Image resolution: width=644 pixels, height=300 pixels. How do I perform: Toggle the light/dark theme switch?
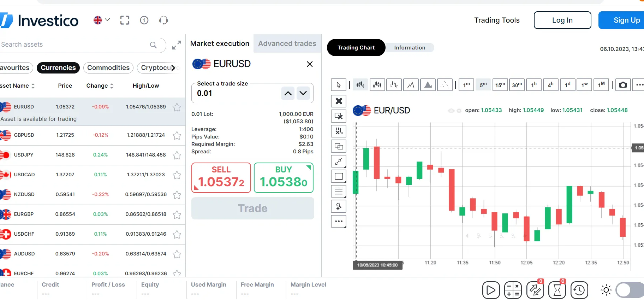point(629,290)
